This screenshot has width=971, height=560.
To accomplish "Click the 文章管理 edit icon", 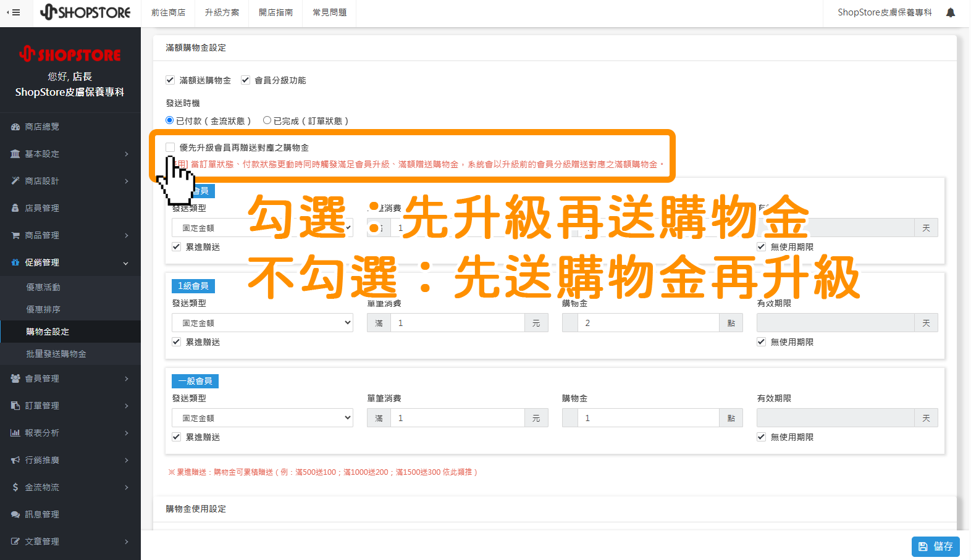I will (15, 541).
